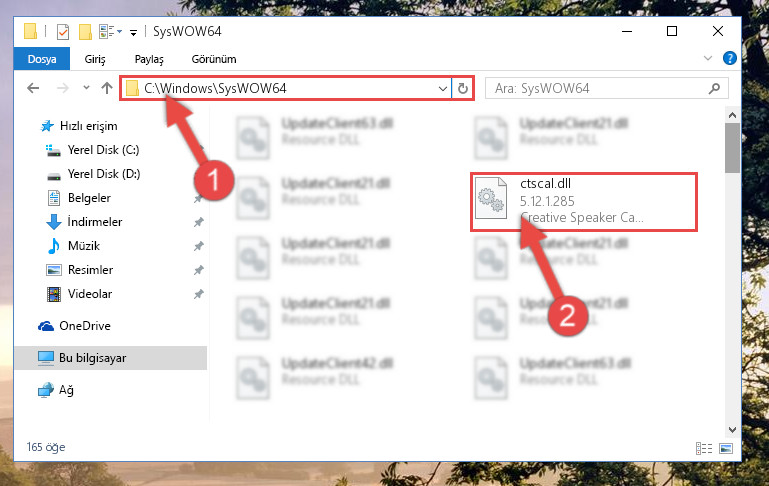769x486 pixels.
Task: Open recent locations dropdown arrow
Action: tap(86, 88)
